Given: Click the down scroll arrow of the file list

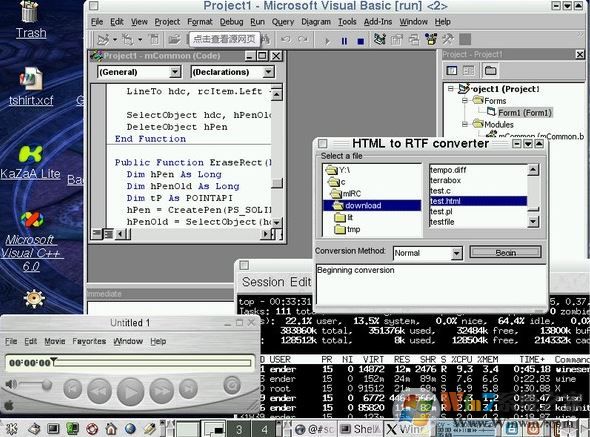Looking at the screenshot, I should [x=533, y=222].
